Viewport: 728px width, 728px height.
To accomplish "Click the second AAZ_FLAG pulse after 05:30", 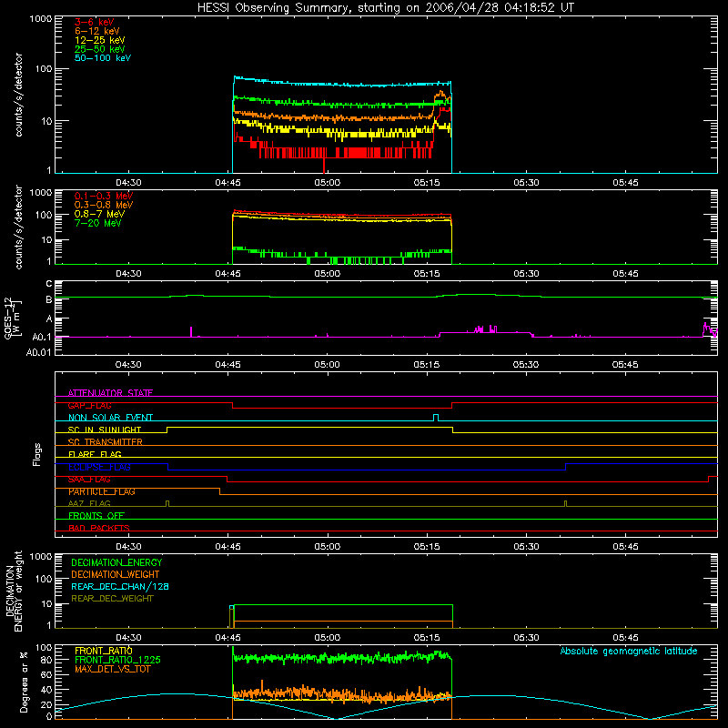I will click(x=565, y=503).
